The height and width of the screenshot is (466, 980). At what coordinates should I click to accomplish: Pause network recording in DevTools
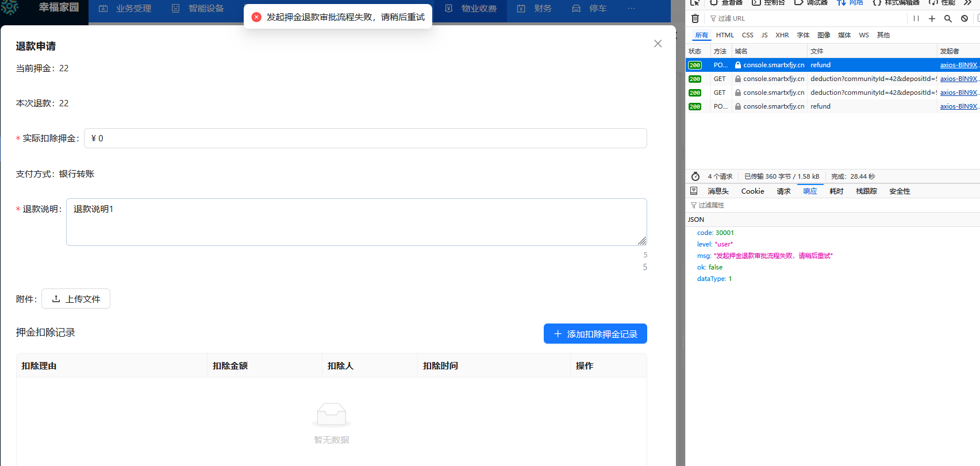(x=916, y=18)
